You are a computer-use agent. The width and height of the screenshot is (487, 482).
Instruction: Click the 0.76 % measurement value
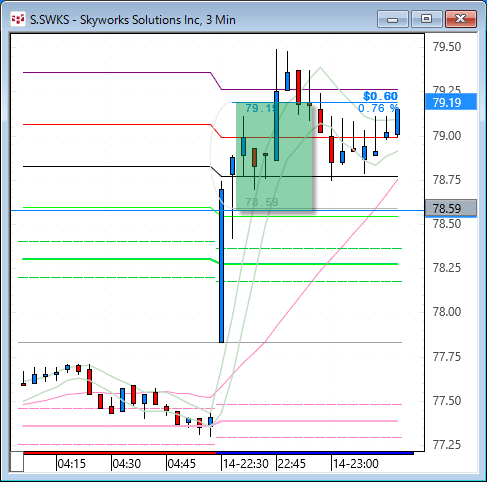(378, 108)
